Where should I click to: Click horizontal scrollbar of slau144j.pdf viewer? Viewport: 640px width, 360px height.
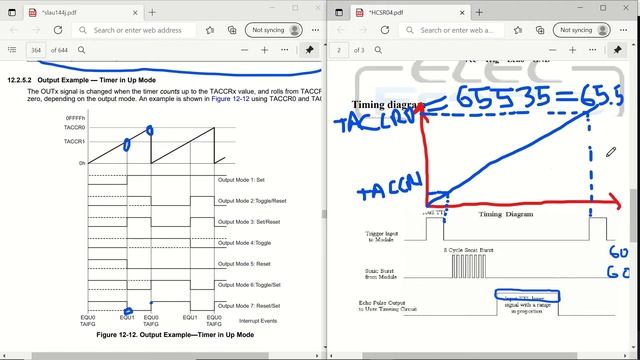coord(150,356)
